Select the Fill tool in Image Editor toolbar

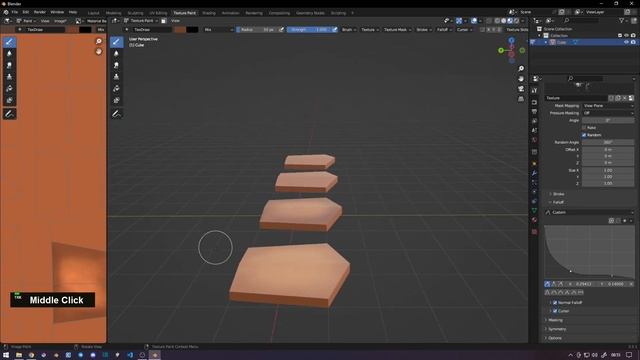pos(9,89)
